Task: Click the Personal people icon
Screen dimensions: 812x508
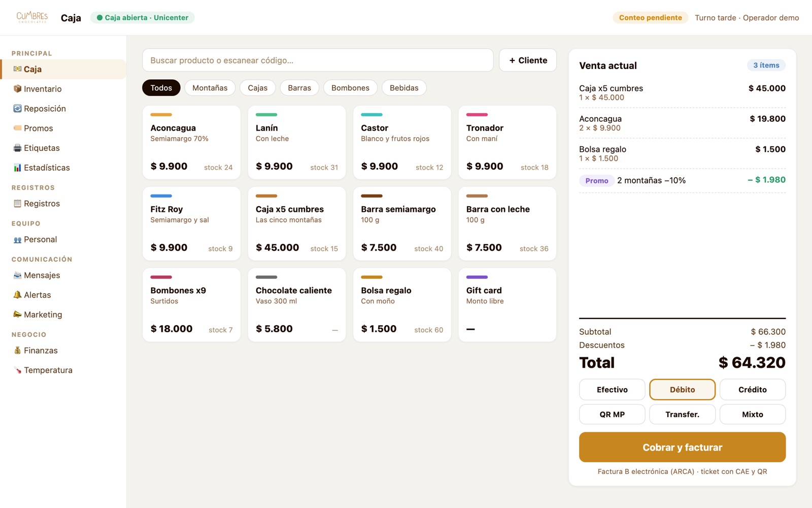Action: 17,239
